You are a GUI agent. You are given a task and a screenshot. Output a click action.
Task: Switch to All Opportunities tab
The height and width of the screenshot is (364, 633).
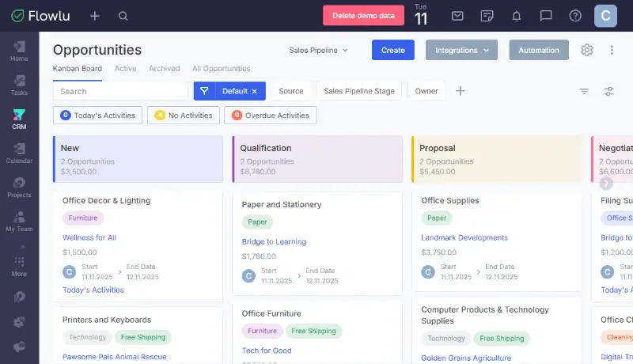[x=221, y=69]
